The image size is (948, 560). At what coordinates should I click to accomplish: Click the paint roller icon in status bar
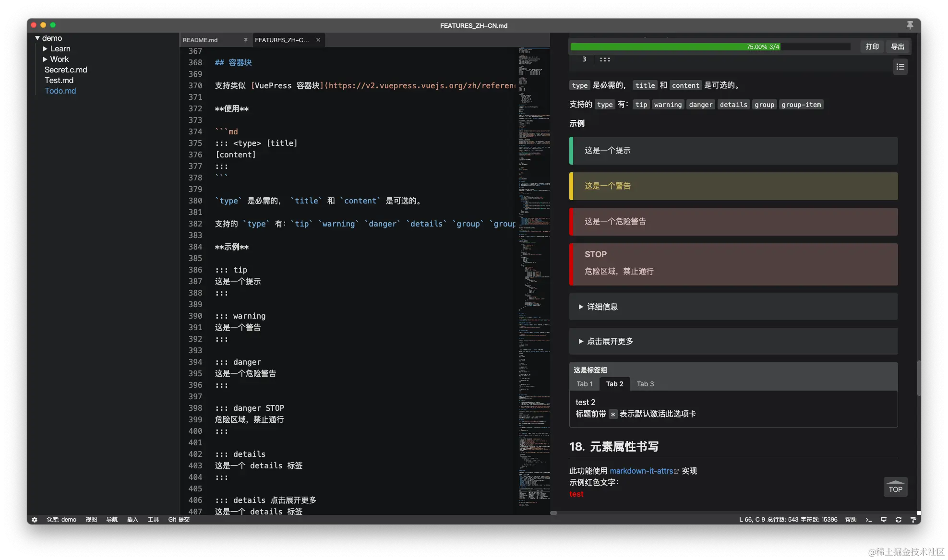[913, 519]
